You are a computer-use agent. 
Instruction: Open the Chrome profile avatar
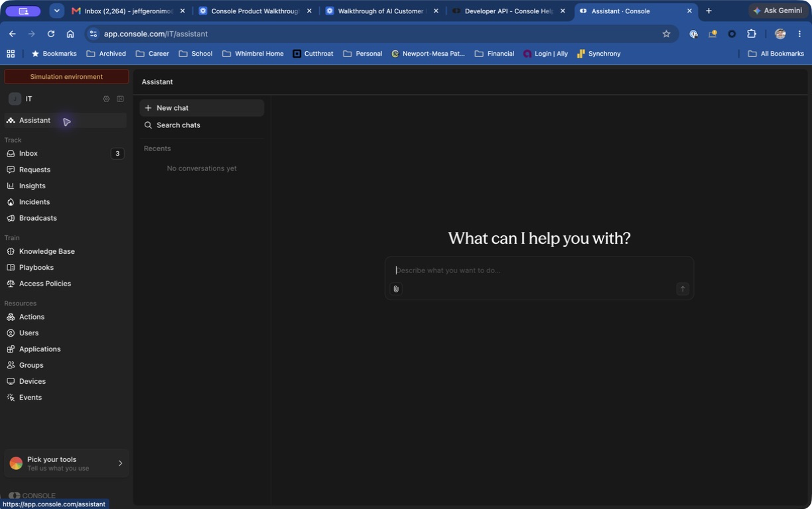780,34
